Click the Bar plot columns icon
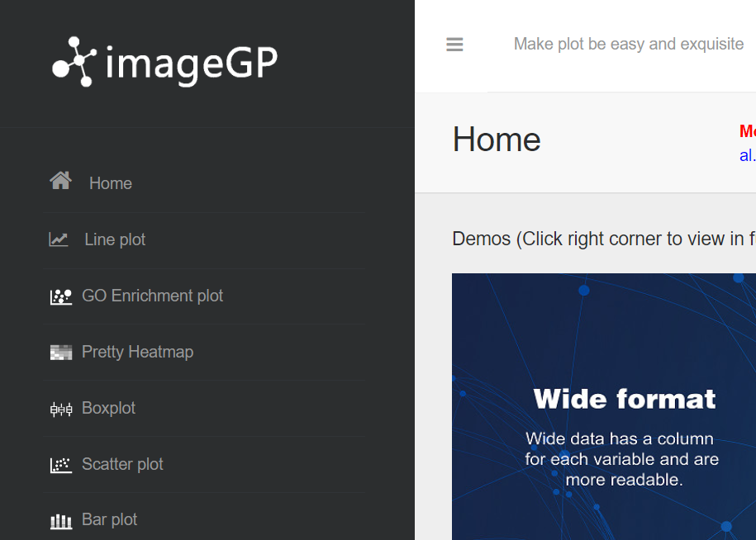This screenshot has height=540, width=756. (61, 521)
